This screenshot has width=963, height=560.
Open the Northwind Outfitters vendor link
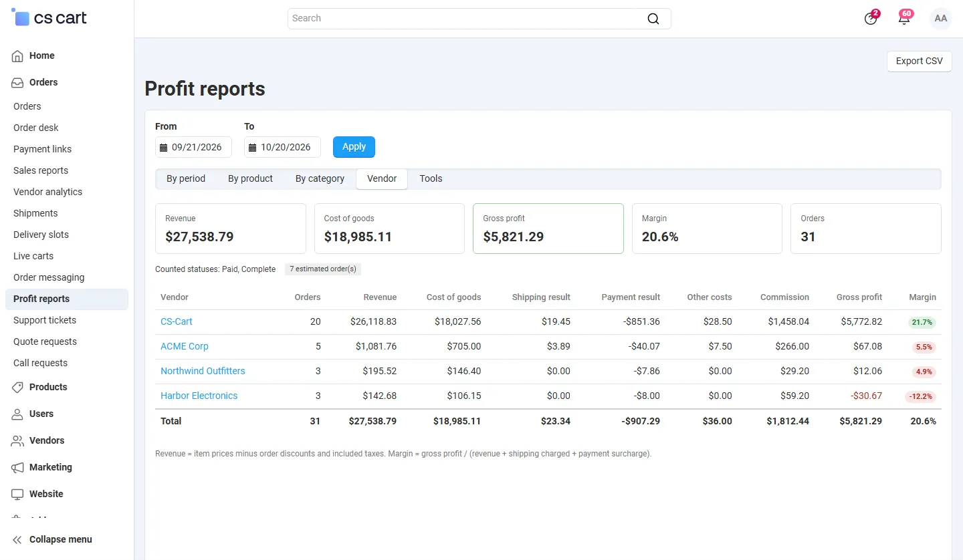(203, 372)
